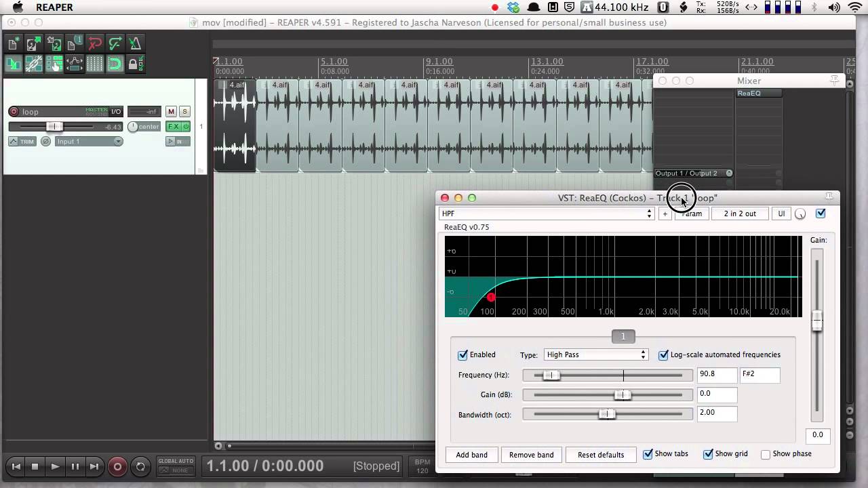Enable Show phase checkbox
Image resolution: width=868 pixels, height=488 pixels.
pos(766,454)
